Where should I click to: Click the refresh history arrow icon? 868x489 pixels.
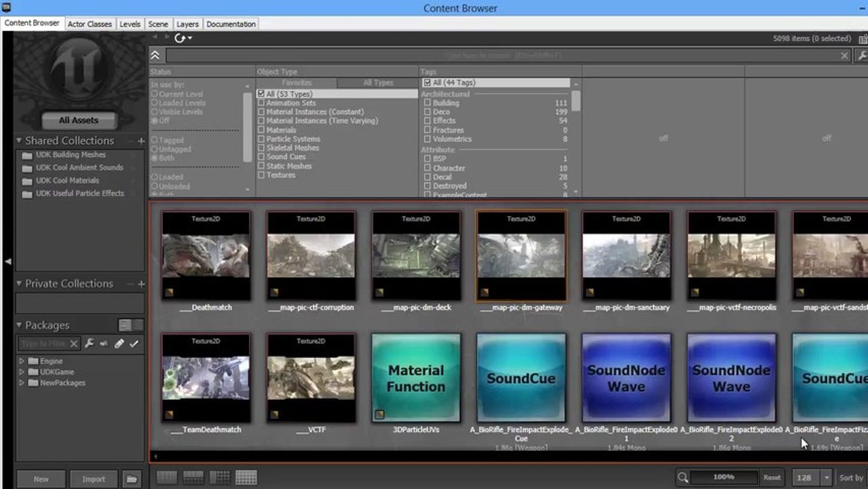[x=180, y=38]
